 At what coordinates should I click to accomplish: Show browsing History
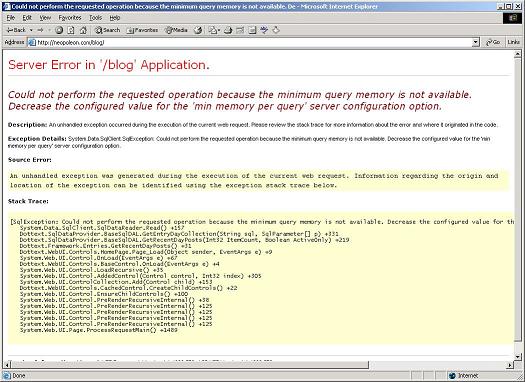tap(198, 30)
